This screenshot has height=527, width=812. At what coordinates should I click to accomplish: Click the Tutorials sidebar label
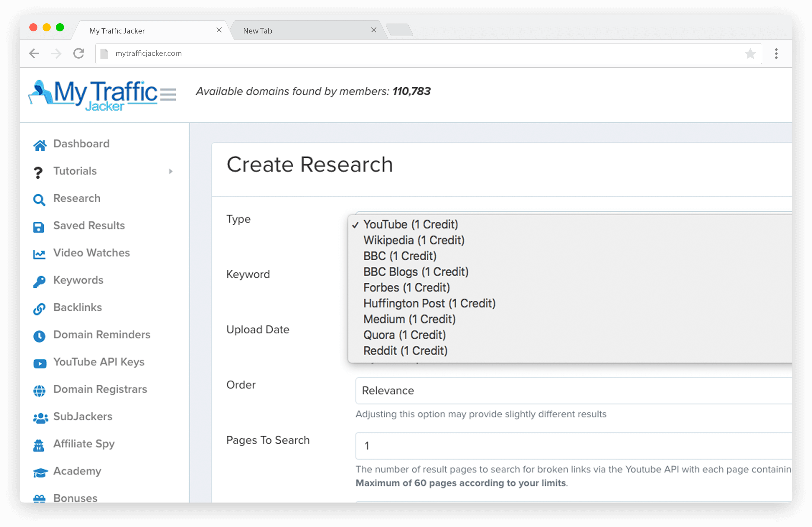75,171
